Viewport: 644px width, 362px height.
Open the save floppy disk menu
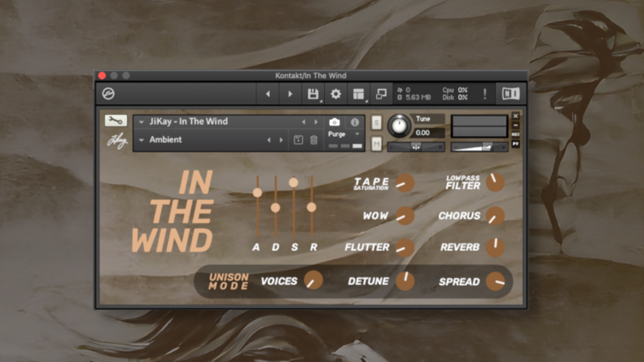(313, 94)
